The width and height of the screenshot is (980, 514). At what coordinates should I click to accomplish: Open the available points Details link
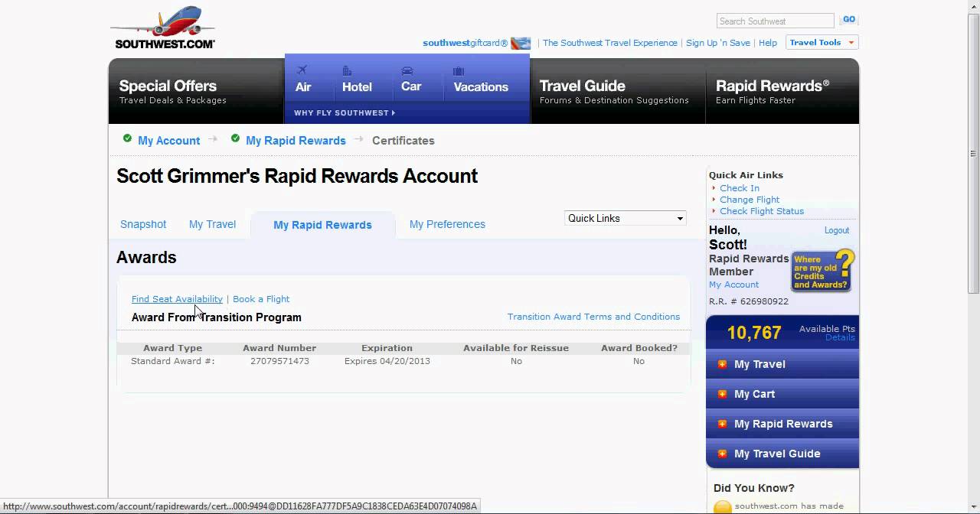coord(840,337)
